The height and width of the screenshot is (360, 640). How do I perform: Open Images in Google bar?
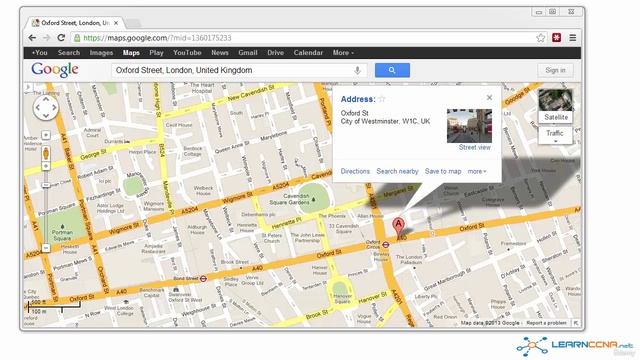click(101, 53)
